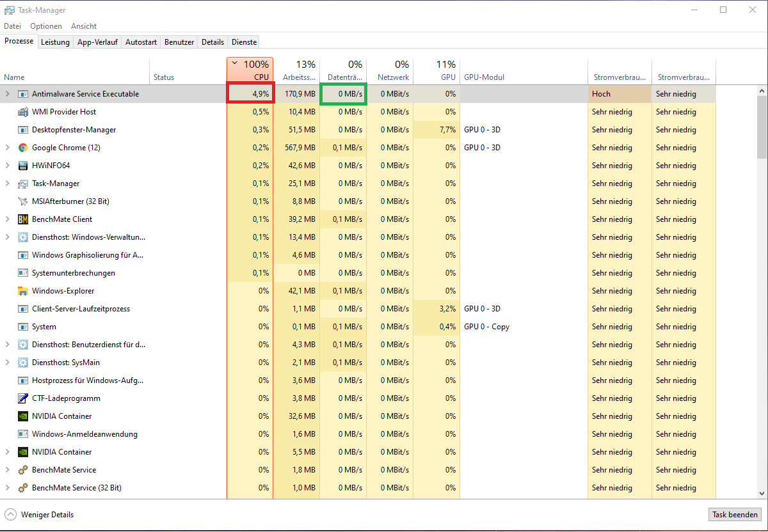
Task: Click the Task beenden button
Action: [735, 515]
